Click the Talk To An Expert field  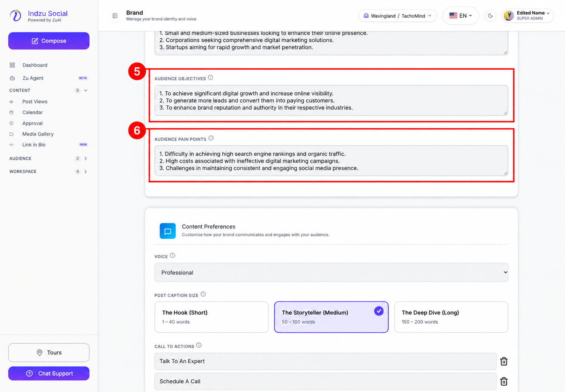click(x=325, y=362)
